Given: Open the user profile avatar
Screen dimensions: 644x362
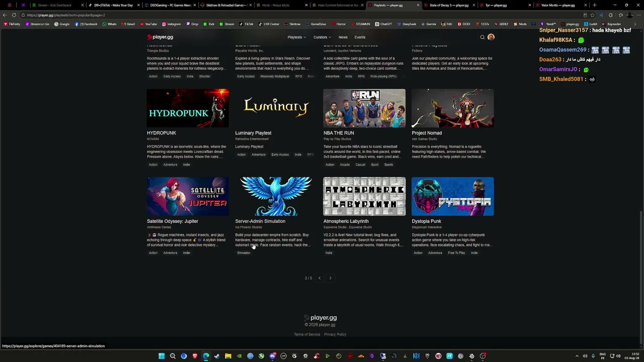Looking at the screenshot, I should pos(491,37).
